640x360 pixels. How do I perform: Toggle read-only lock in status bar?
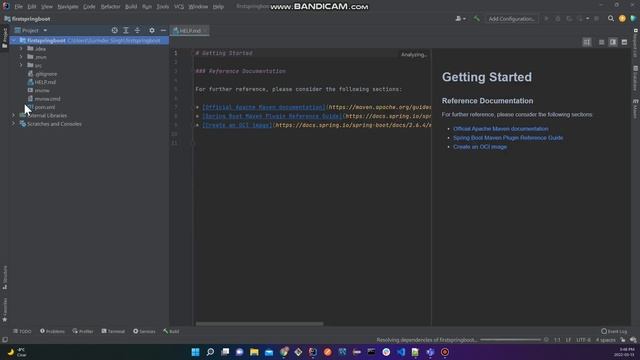coord(623,340)
